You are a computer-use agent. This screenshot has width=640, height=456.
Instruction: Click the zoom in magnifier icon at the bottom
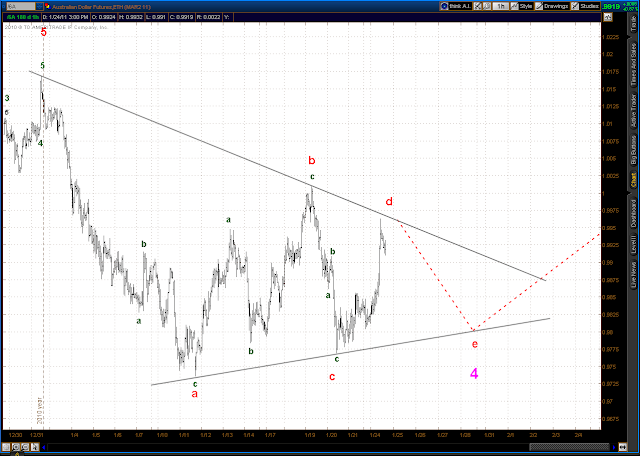[x=16, y=447]
